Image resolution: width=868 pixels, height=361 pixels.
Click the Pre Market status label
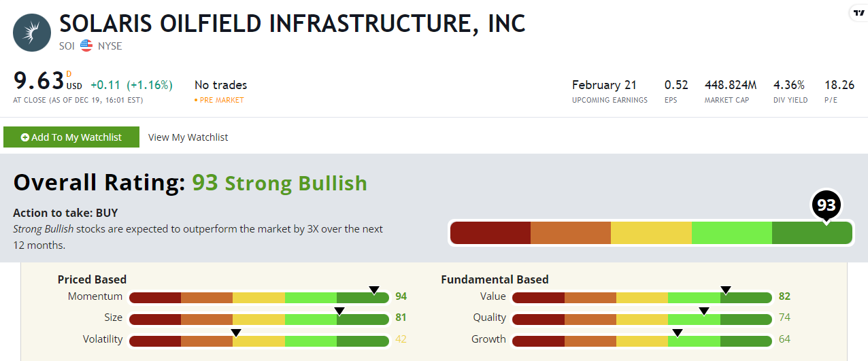[219, 100]
